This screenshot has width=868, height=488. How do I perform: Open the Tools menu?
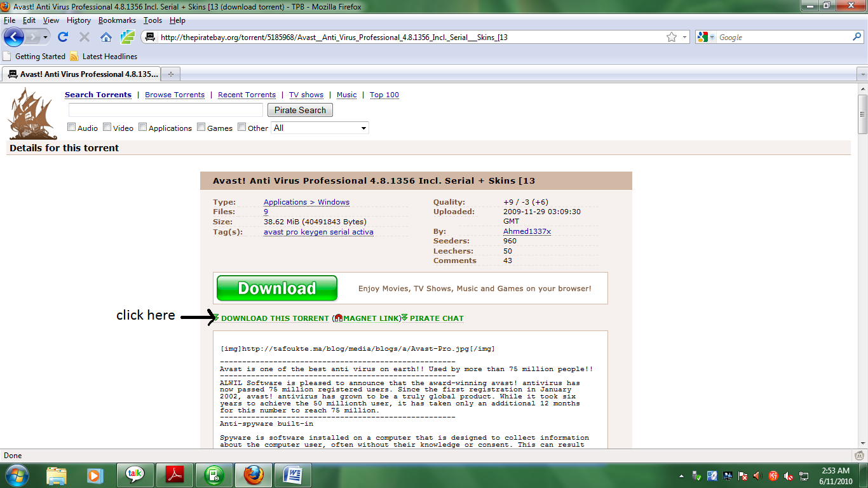153,20
